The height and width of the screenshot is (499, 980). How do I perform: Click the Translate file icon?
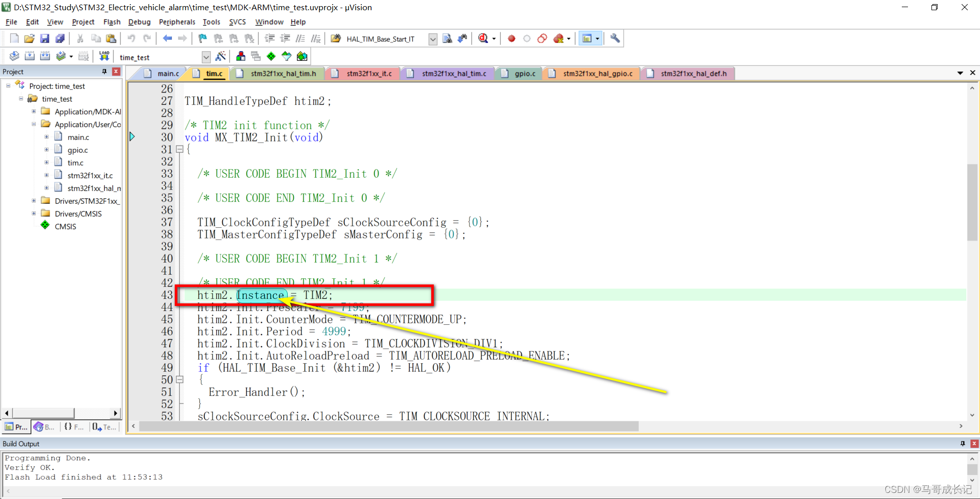tap(14, 56)
